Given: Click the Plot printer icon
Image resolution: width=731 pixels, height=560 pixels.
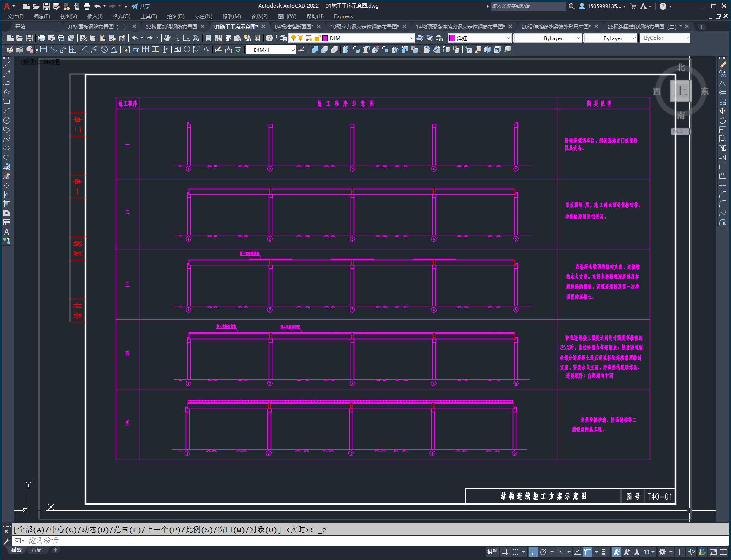Looking at the screenshot, I should 42,38.
